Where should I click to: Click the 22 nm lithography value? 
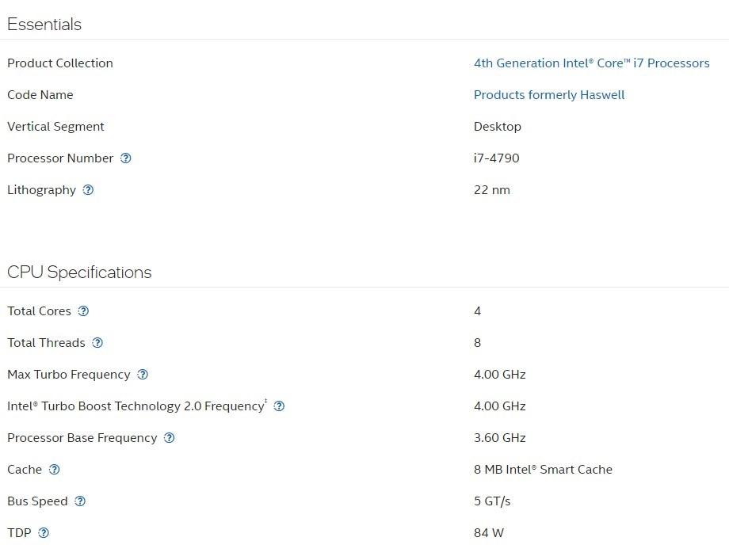491,190
